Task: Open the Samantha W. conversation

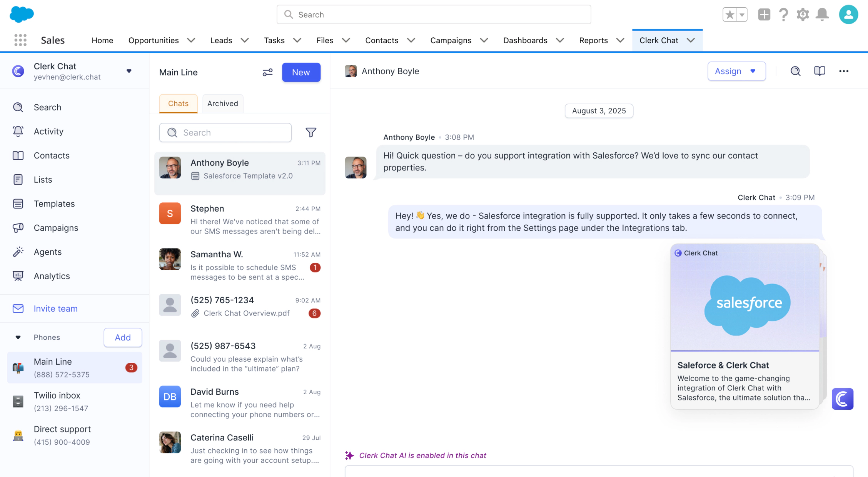Action: tap(240, 265)
